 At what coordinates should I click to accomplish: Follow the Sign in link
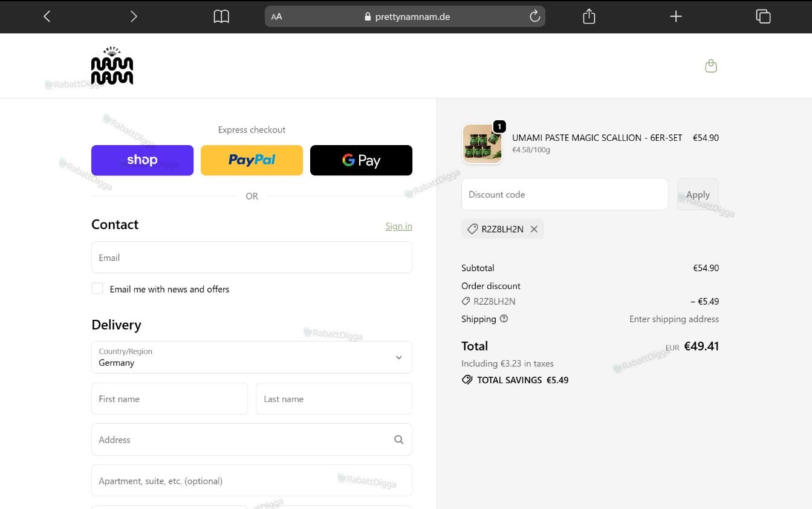[x=398, y=226]
